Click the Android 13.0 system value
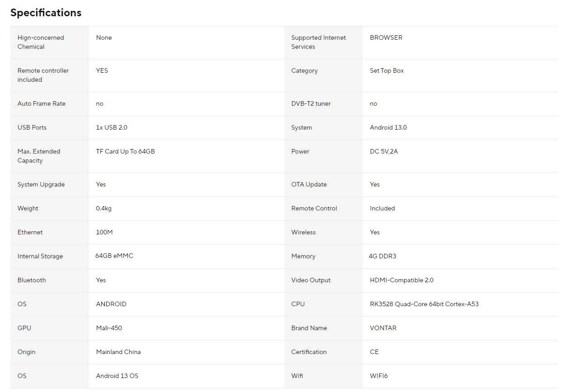The image size is (564, 392). click(388, 127)
